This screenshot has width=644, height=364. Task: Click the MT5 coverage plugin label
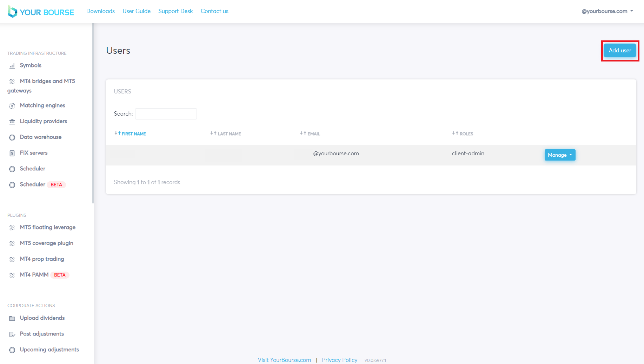click(x=47, y=243)
